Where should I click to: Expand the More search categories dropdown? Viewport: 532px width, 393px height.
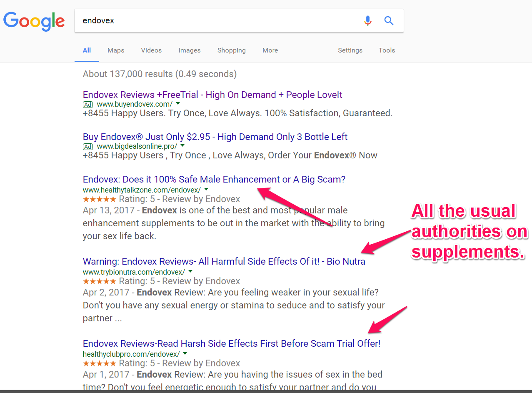pos(270,50)
